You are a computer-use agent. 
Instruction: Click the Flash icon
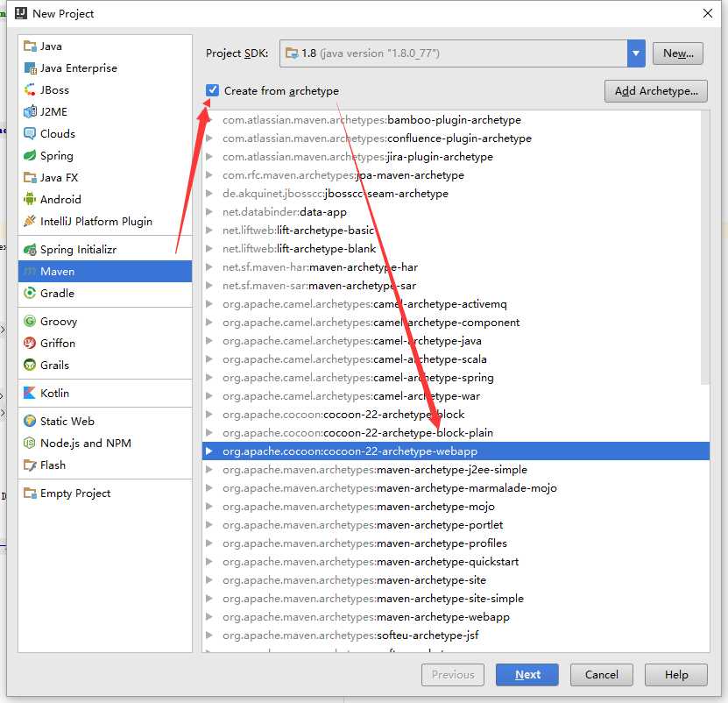point(30,465)
